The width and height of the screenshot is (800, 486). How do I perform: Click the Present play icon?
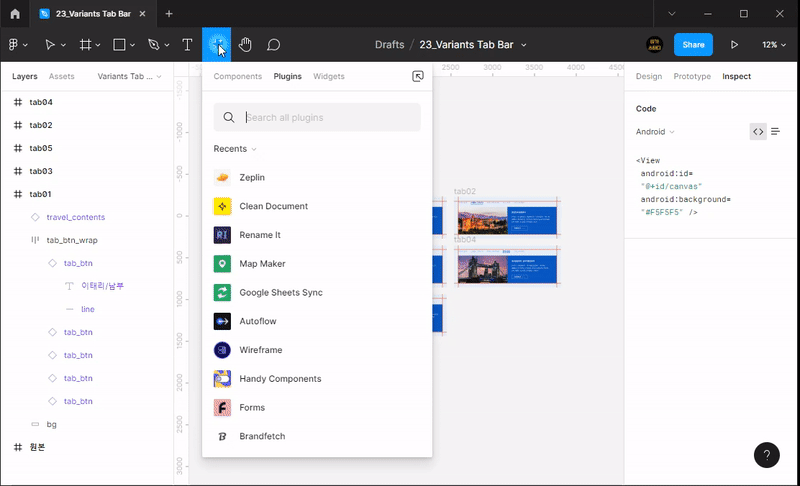[x=734, y=45]
